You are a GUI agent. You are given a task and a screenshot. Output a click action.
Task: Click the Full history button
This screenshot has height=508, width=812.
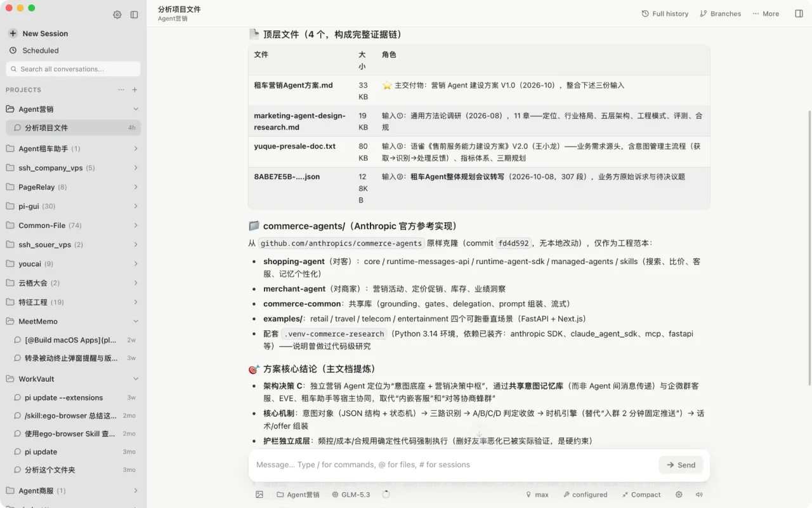[x=665, y=13]
